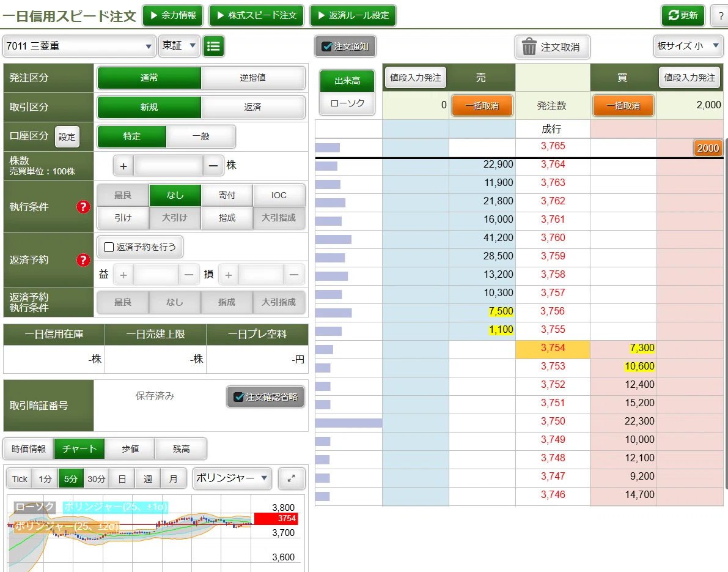Select 執行条件 指成 option
This screenshot has height=572, width=728.
coord(227,217)
